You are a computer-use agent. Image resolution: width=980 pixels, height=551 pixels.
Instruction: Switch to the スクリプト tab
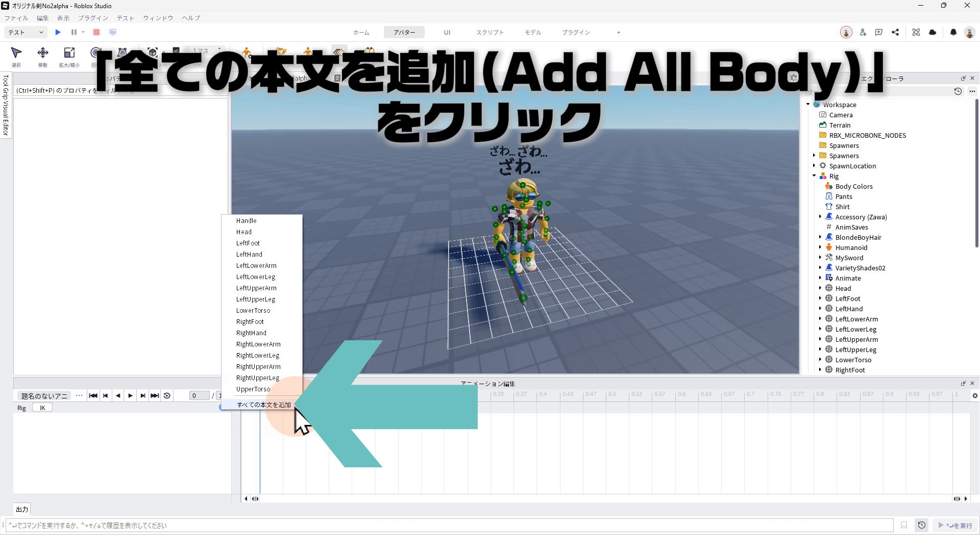point(489,32)
